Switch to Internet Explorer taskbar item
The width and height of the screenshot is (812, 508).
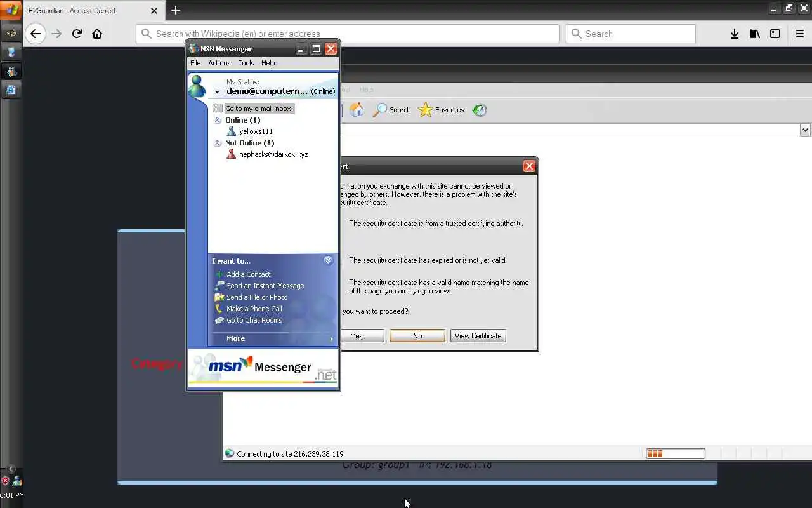pyautogui.click(x=11, y=90)
